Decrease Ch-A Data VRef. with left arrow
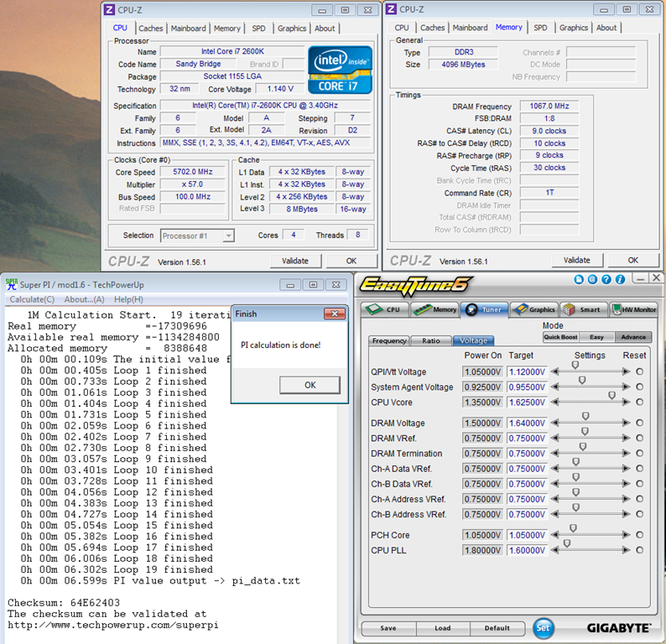Viewport: 666px width, 644px height. (554, 469)
